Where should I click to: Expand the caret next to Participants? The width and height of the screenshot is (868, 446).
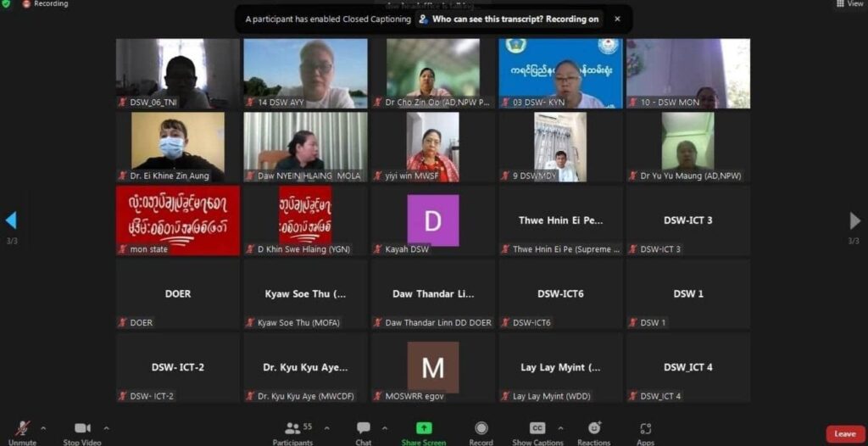(x=326, y=427)
